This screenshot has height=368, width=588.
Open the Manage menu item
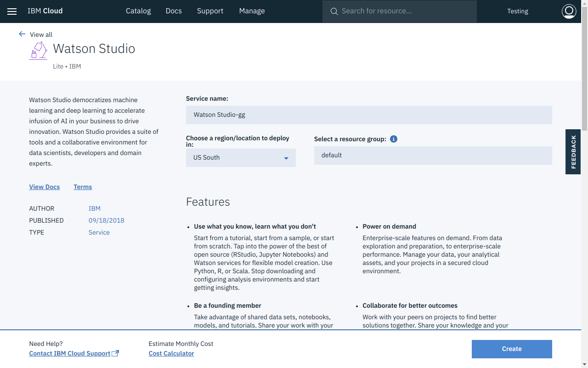252,11
